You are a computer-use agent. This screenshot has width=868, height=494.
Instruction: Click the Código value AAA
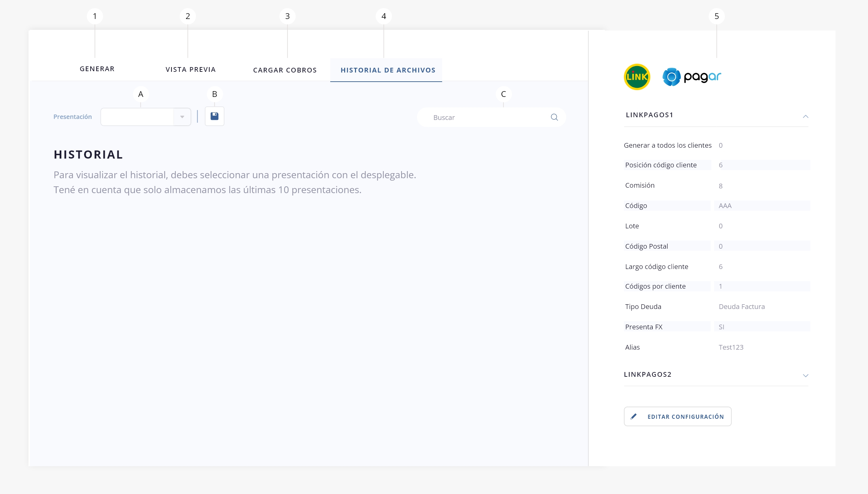click(x=725, y=206)
